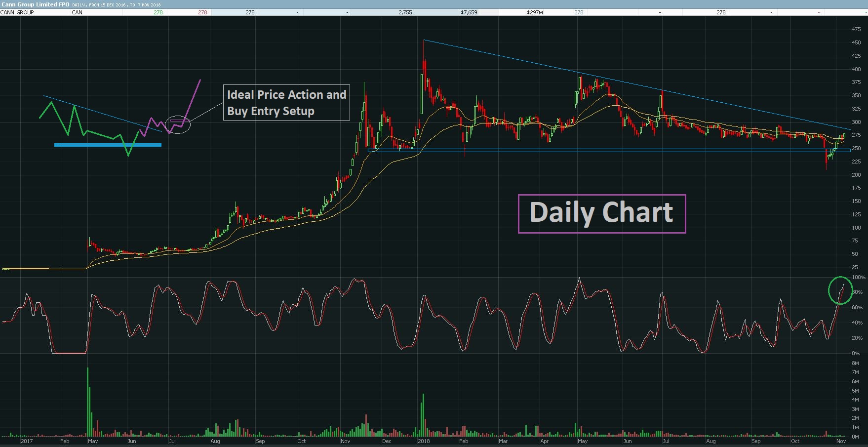Click the "Cann Group Limited FPO" chart title

[x=36, y=4]
